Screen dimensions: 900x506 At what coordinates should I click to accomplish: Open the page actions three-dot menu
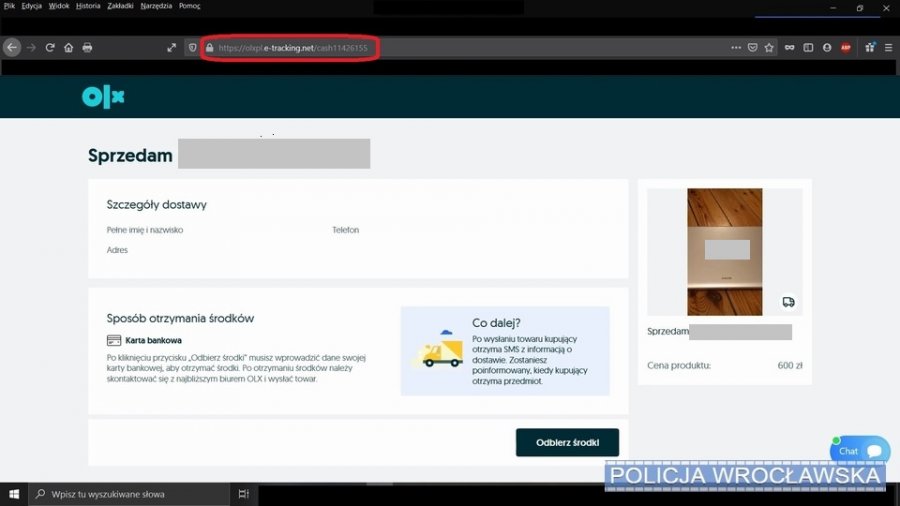736,47
